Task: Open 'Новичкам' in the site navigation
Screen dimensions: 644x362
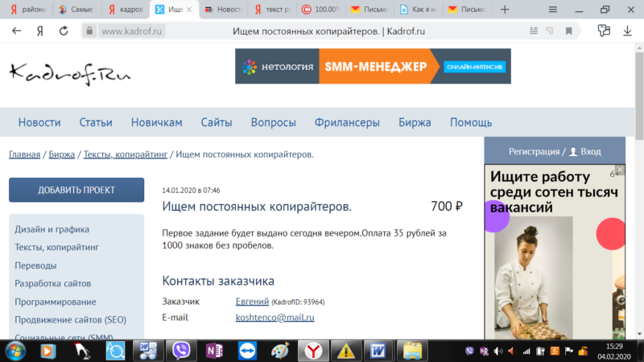Action: click(156, 122)
